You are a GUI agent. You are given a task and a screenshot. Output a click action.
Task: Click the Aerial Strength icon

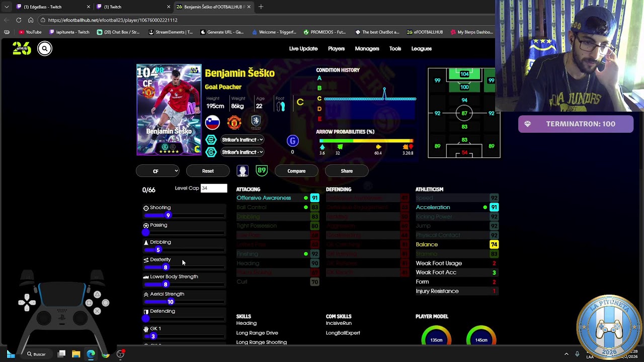coord(146,294)
